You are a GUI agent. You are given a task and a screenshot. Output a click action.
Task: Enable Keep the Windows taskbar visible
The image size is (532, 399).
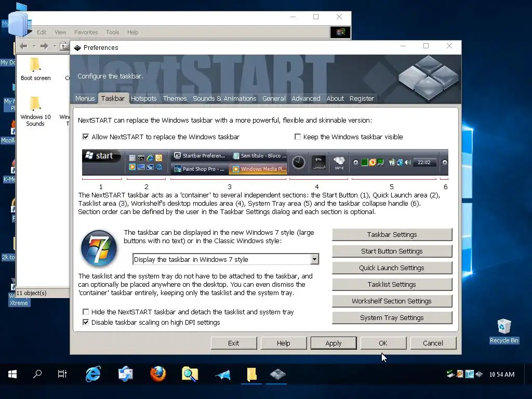(298, 137)
